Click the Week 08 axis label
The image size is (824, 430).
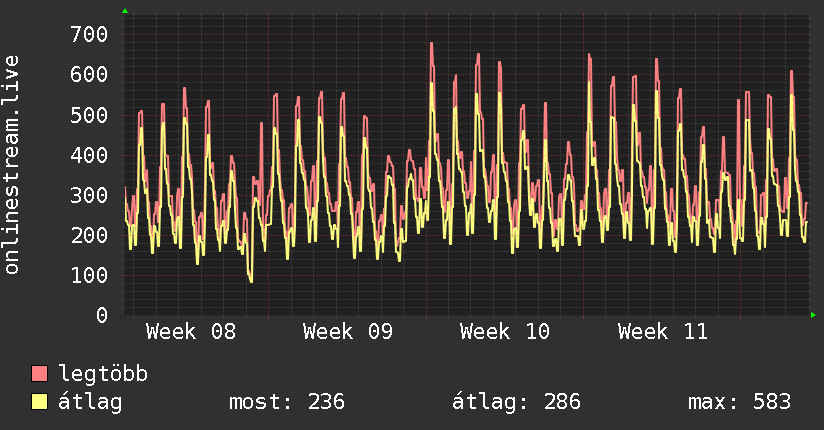point(191,332)
